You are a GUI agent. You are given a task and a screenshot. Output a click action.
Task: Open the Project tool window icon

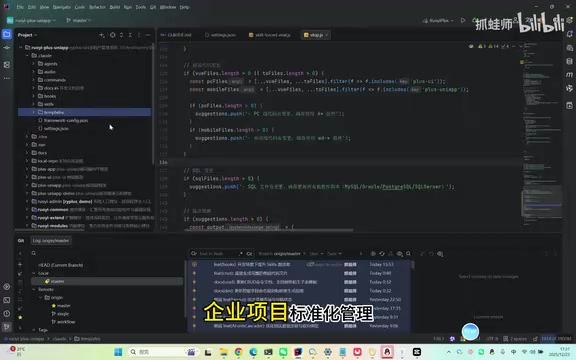click(x=7, y=35)
